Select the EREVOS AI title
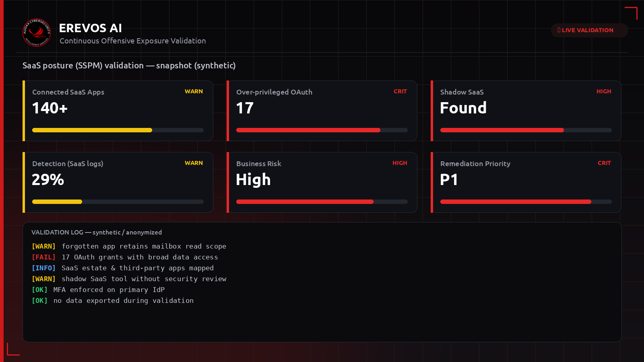 point(91,28)
